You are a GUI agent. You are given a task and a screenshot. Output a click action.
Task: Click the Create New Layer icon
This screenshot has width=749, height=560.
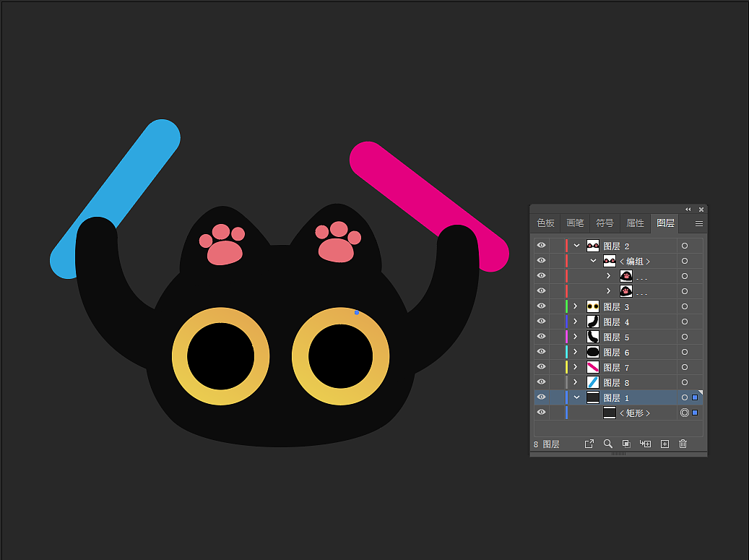[664, 444]
